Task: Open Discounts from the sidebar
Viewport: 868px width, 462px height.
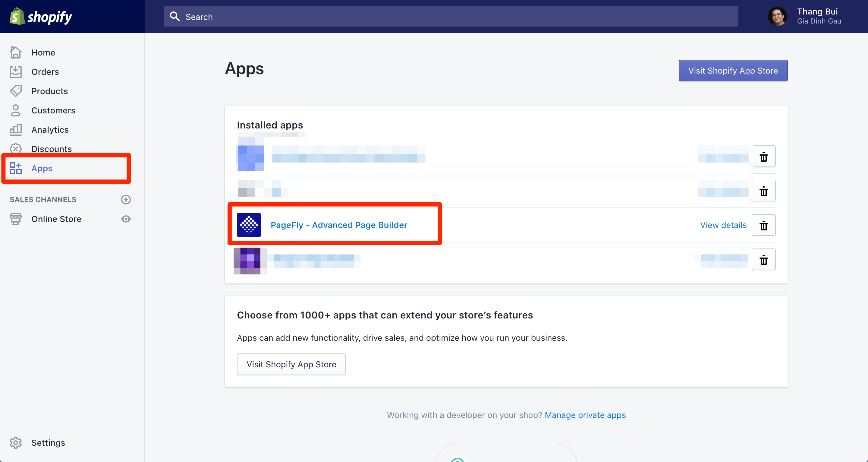Action: pos(52,149)
